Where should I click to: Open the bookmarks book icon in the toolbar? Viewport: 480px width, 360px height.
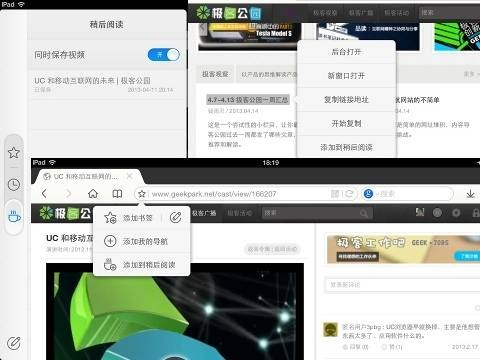[x=117, y=193]
